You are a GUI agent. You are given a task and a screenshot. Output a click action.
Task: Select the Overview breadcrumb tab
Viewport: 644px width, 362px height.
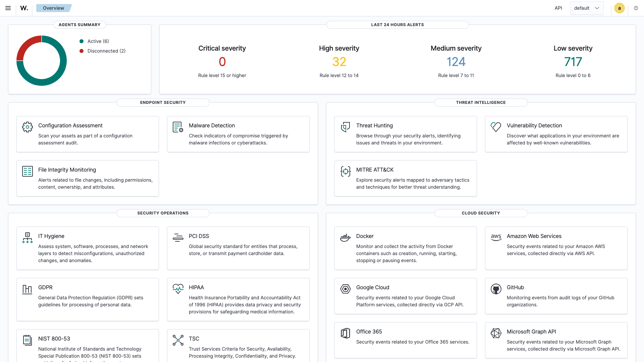click(54, 8)
